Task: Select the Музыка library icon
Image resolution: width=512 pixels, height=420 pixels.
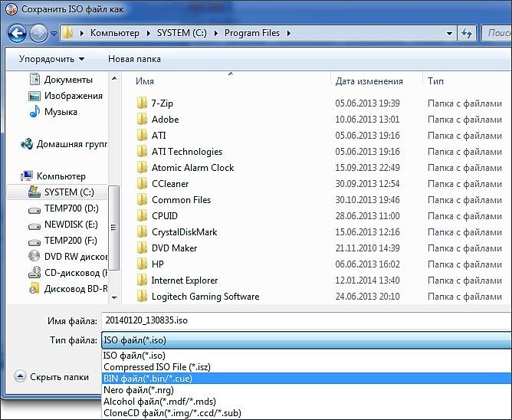Action: pos(34,112)
